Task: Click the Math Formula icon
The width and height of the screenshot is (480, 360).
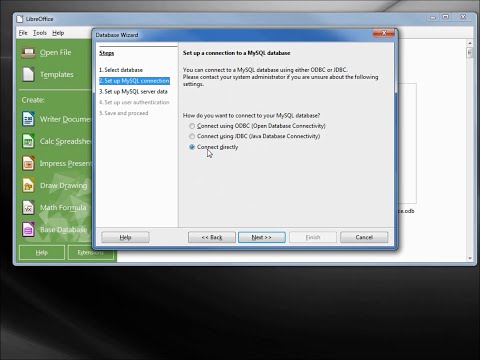Action: pyautogui.click(x=28, y=207)
